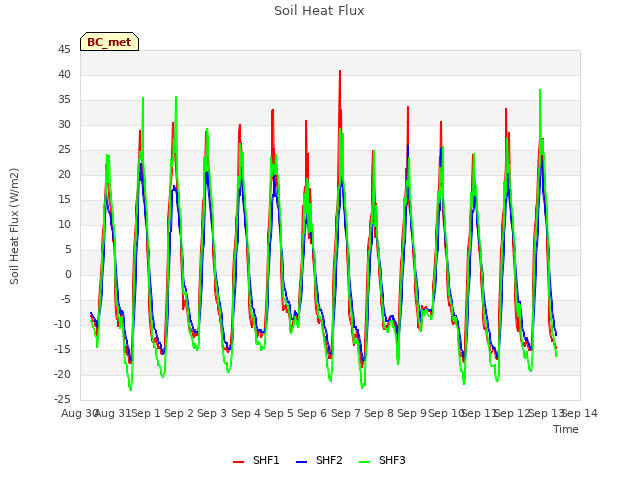The height and width of the screenshot is (480, 640).
Task: Click the Sep 5 x-axis tick label
Action: click(x=279, y=413)
